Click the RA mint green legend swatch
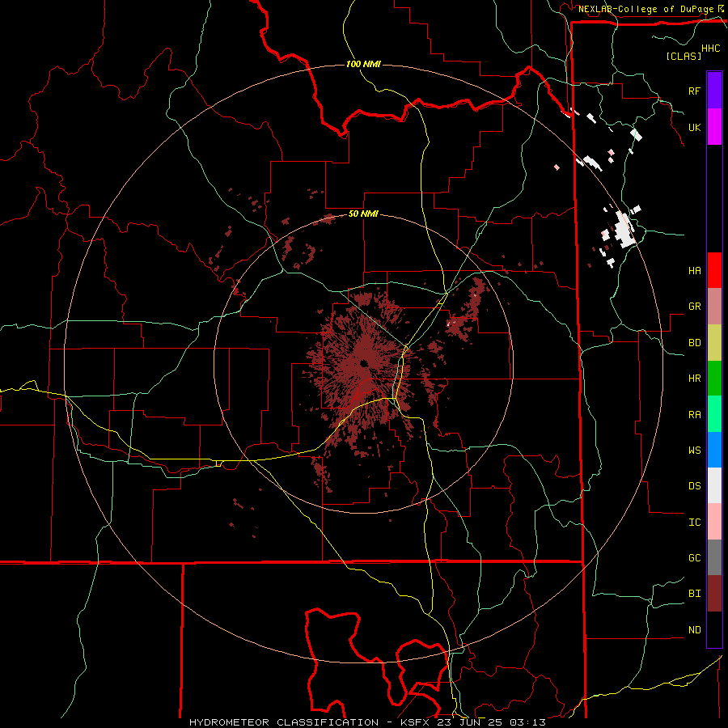The height and width of the screenshot is (728, 728). click(x=714, y=414)
